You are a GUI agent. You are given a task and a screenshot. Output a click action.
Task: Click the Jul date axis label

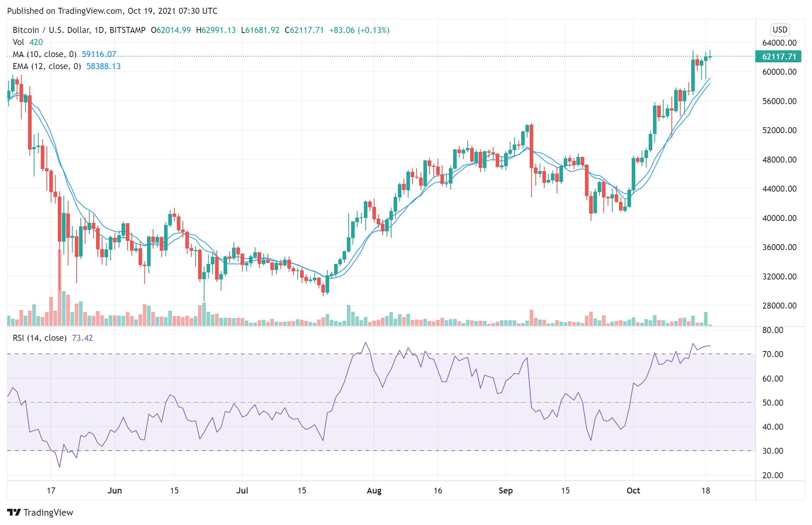242,491
